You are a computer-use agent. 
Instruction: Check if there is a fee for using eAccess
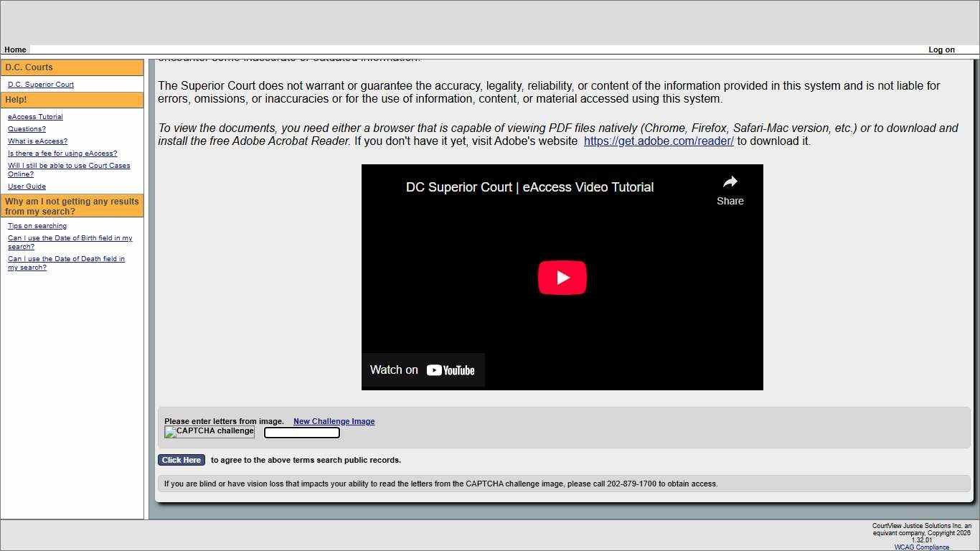tap(62, 153)
